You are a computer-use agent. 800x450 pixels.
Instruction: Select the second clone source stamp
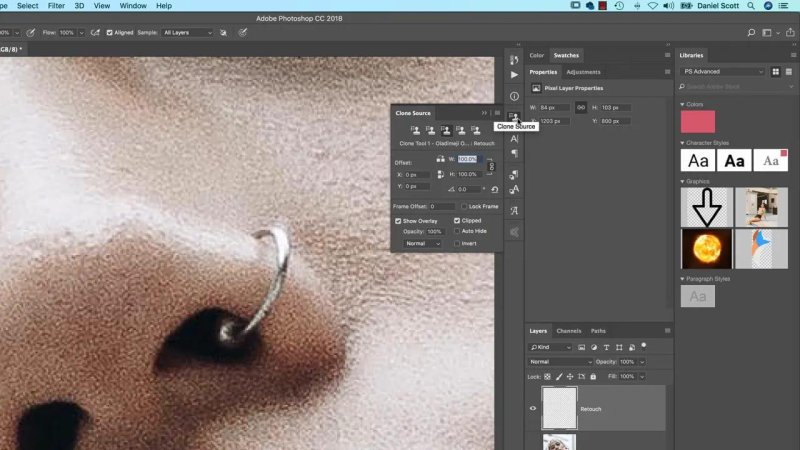(430, 131)
